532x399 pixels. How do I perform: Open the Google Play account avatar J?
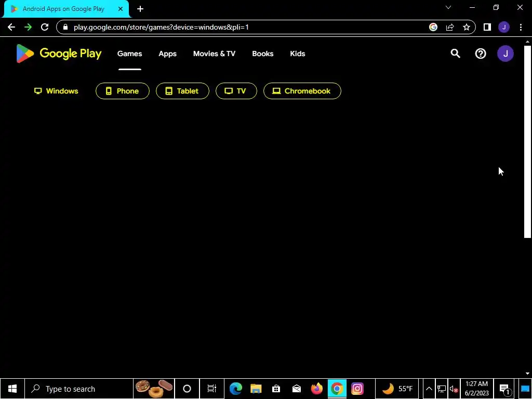click(505, 54)
